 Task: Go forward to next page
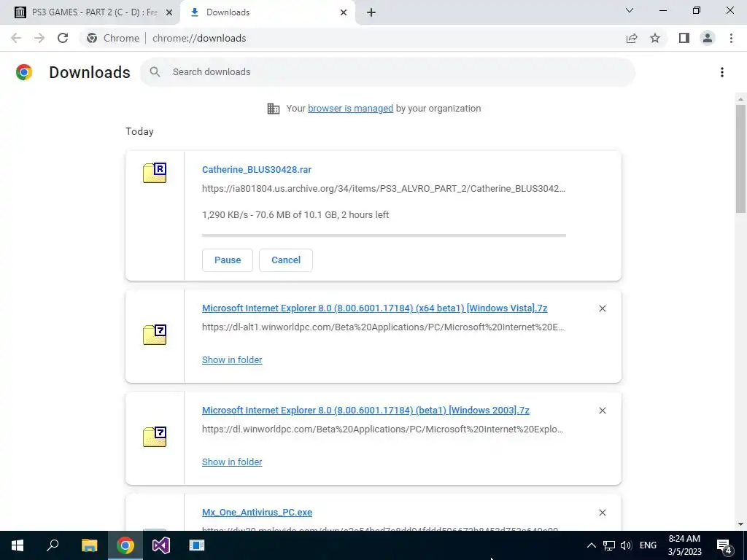coord(39,38)
